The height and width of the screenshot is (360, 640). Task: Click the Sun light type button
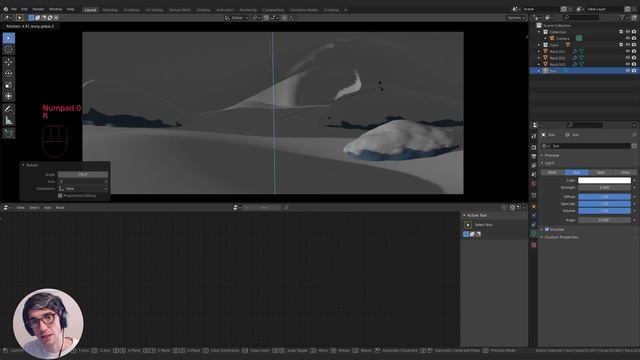[x=577, y=173]
